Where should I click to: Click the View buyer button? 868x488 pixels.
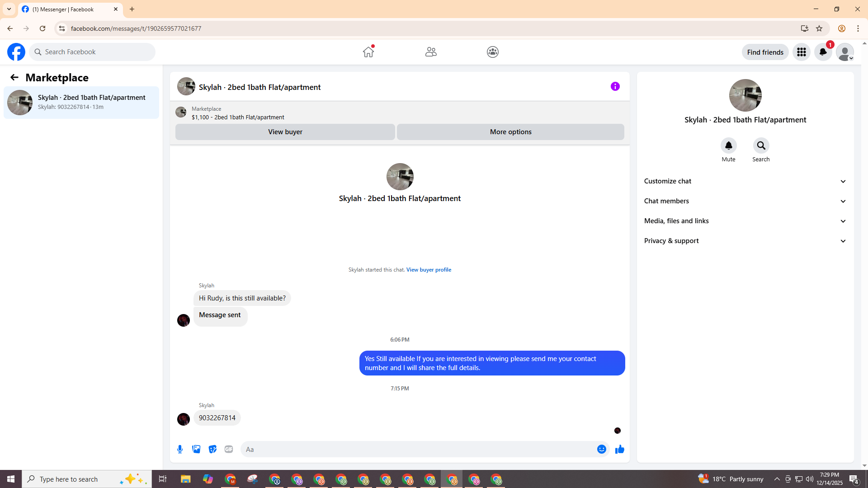(285, 132)
